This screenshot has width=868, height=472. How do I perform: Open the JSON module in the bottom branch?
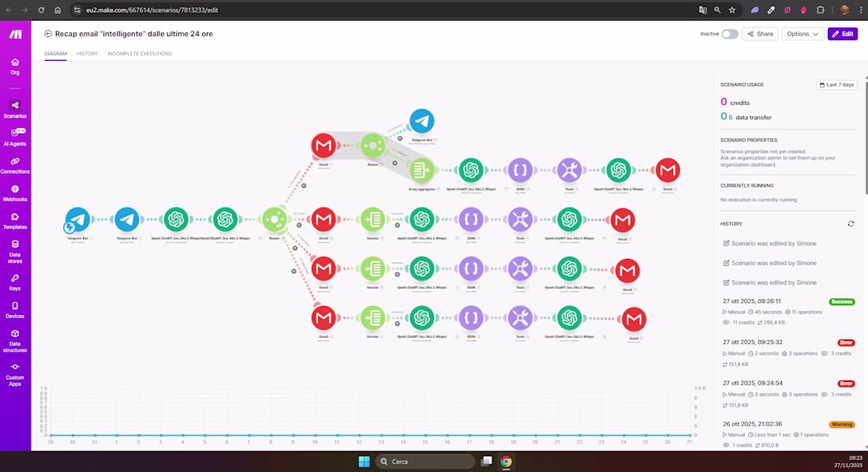[x=471, y=318]
